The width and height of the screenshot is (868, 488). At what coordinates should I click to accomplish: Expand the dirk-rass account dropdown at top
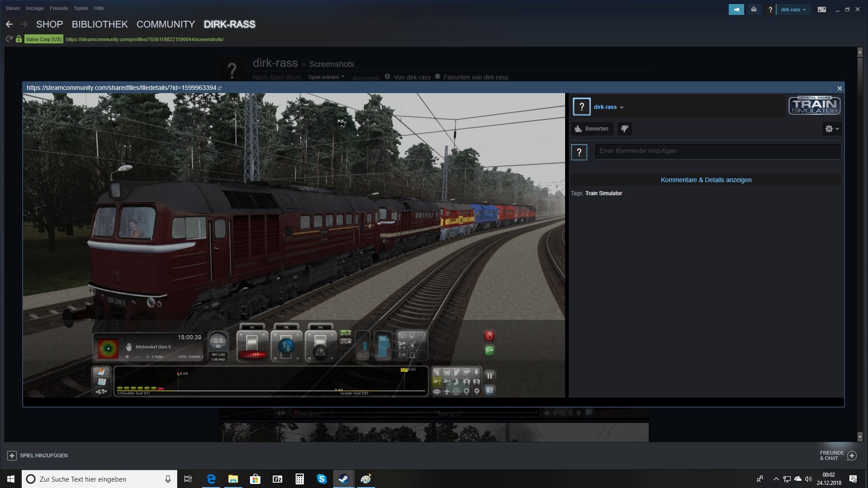(x=793, y=9)
